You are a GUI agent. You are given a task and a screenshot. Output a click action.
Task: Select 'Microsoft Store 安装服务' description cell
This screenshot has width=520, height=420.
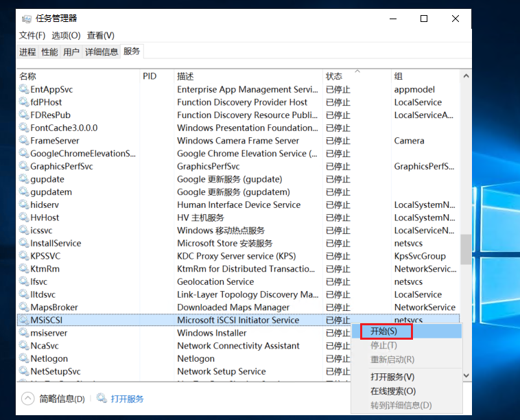pos(225,243)
